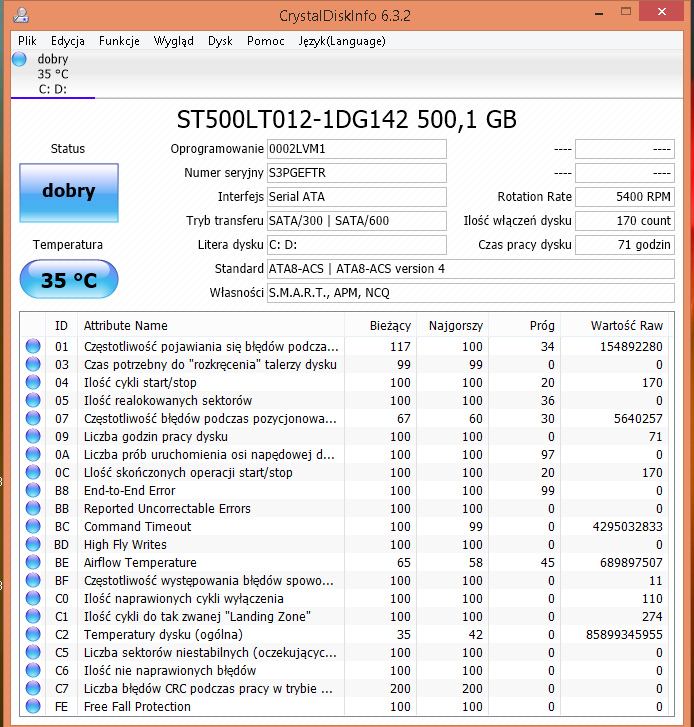
Task: Click the status orb of attribute 0A
Action: (33, 454)
